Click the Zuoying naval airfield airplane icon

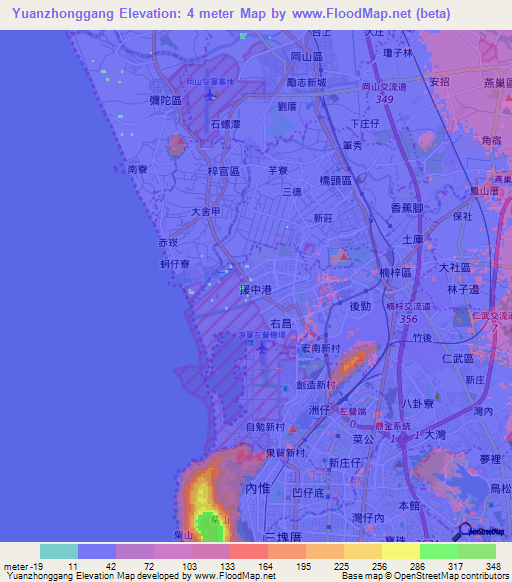coord(262,348)
